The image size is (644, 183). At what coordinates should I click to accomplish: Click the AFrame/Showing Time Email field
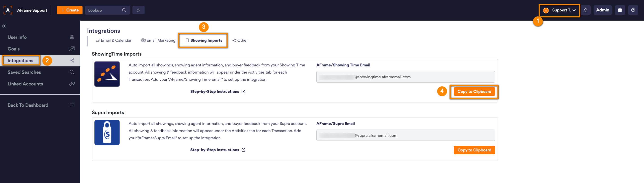click(405, 77)
